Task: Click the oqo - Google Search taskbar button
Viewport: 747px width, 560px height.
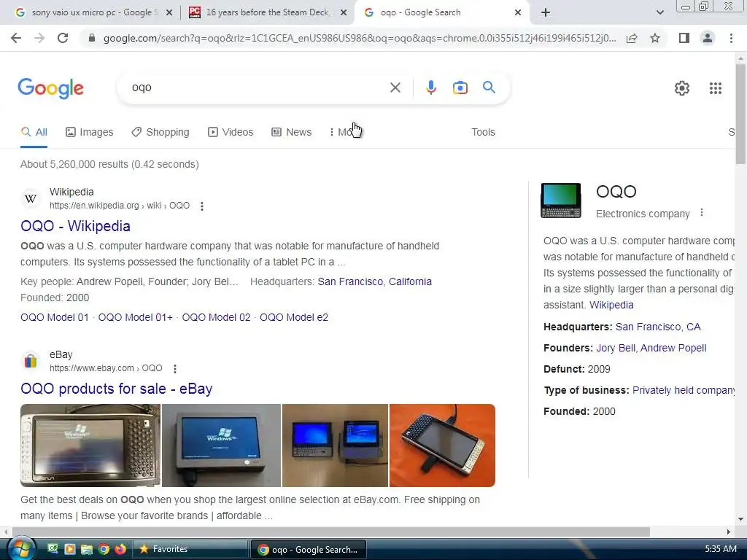Action: (x=309, y=549)
